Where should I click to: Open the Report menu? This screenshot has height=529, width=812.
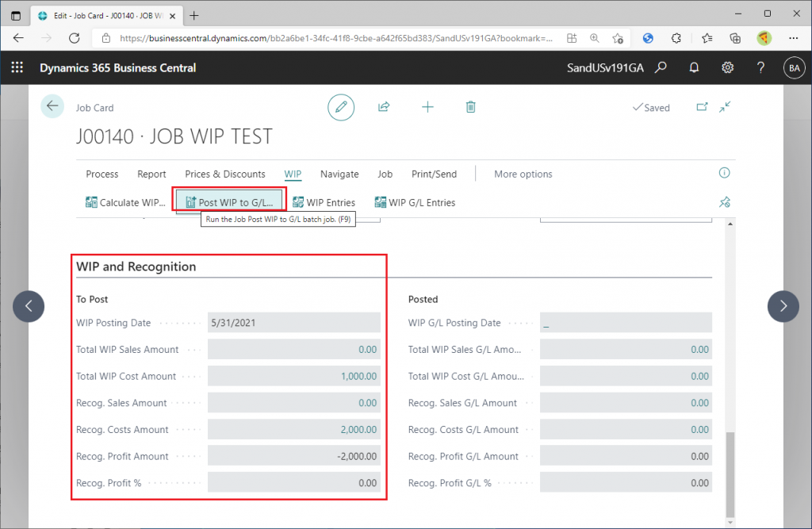151,174
